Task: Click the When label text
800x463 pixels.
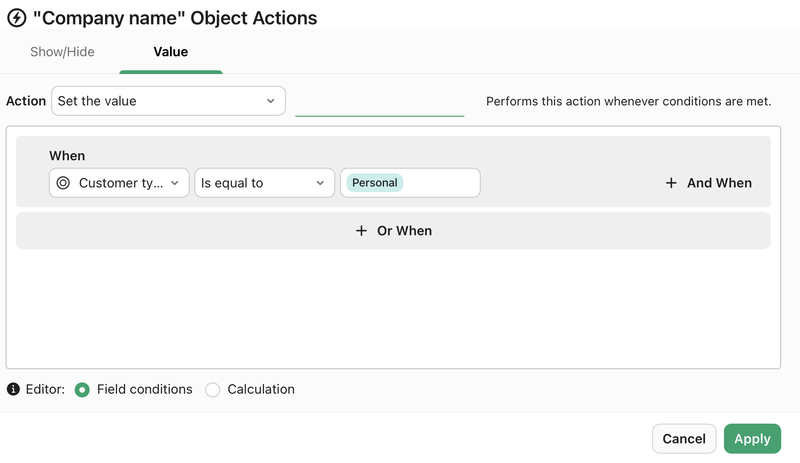Action: click(x=67, y=156)
